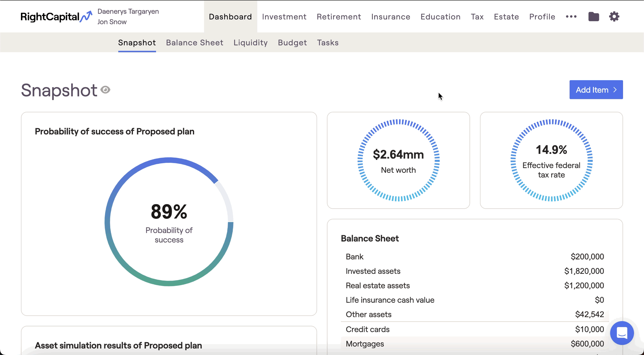Switch to the Profile tab
Screen dimensions: 644x355
coord(542,16)
